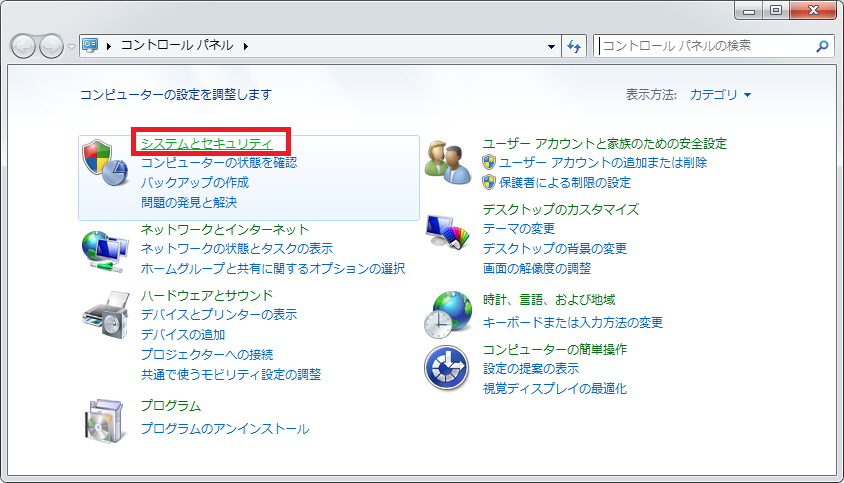
Task: Open システムとセキュリティ link
Action: [x=207, y=143]
